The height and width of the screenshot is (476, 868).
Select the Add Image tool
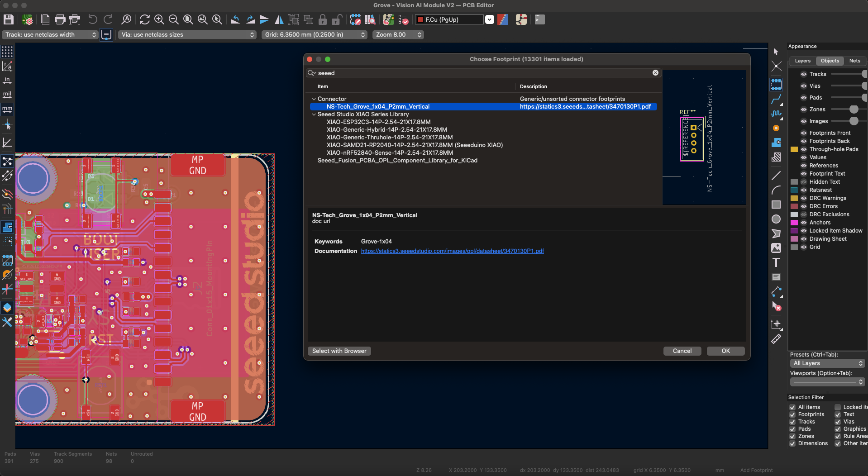point(776,248)
